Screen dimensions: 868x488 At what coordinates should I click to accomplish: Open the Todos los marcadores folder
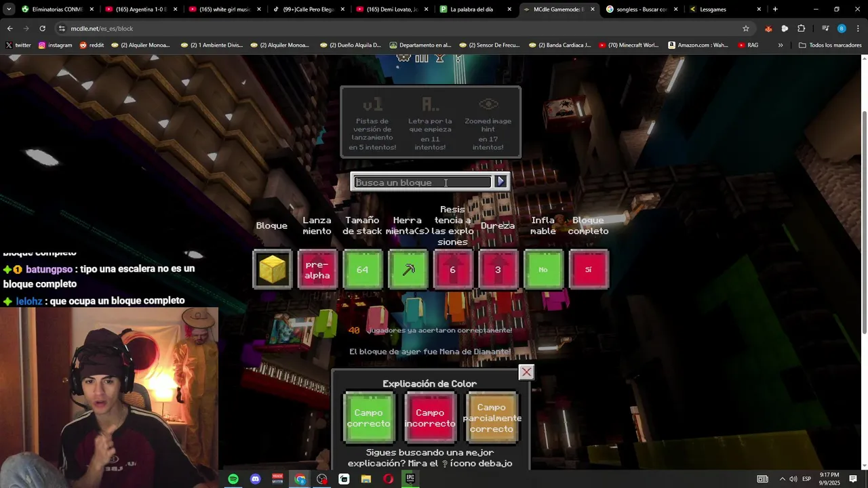pos(830,45)
